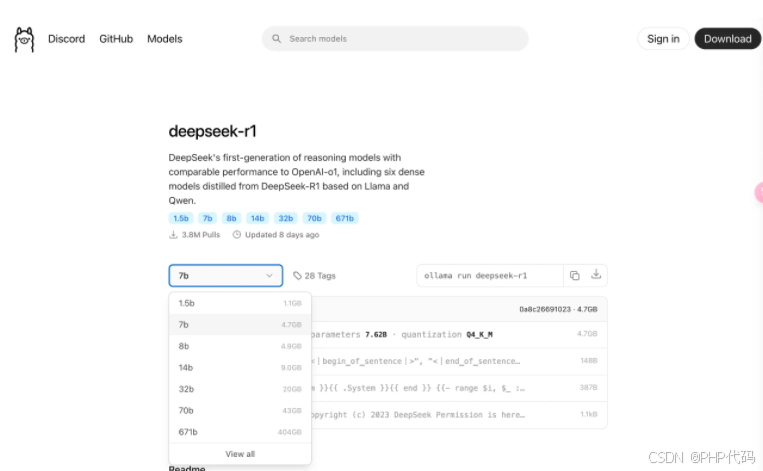This screenshot has width=763, height=471.
Task: Click the .System template row
Action: click(459, 388)
